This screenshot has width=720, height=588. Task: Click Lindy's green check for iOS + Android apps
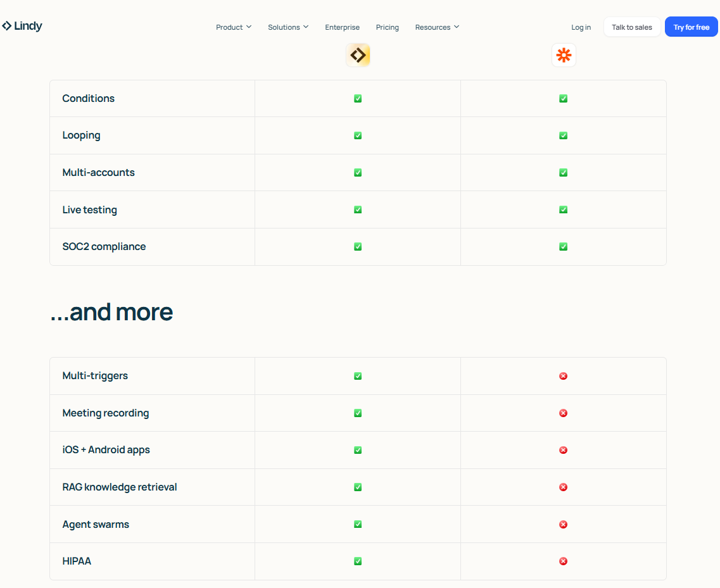point(358,450)
